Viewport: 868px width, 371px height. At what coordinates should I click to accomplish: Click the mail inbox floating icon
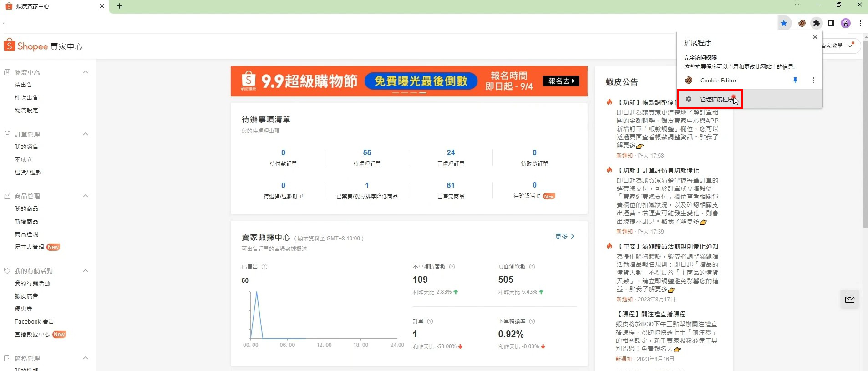point(850,299)
